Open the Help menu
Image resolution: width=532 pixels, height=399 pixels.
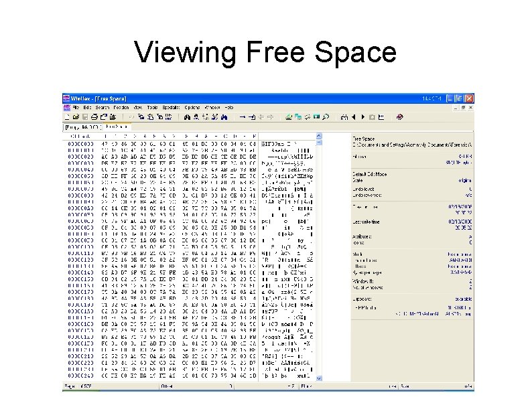click(229, 108)
